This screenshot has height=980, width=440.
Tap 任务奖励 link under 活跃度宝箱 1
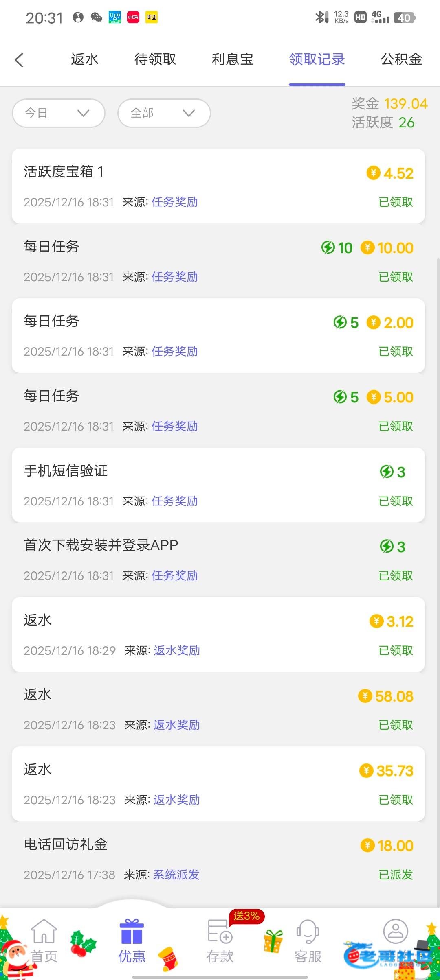point(174,202)
